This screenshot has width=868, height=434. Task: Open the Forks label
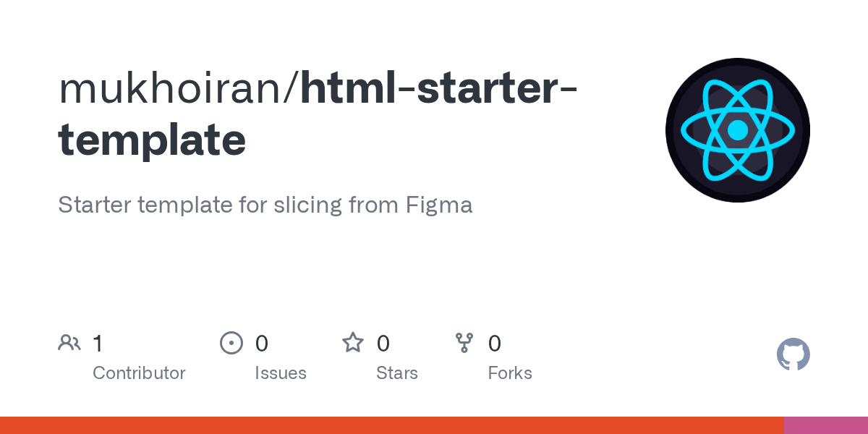(510, 373)
